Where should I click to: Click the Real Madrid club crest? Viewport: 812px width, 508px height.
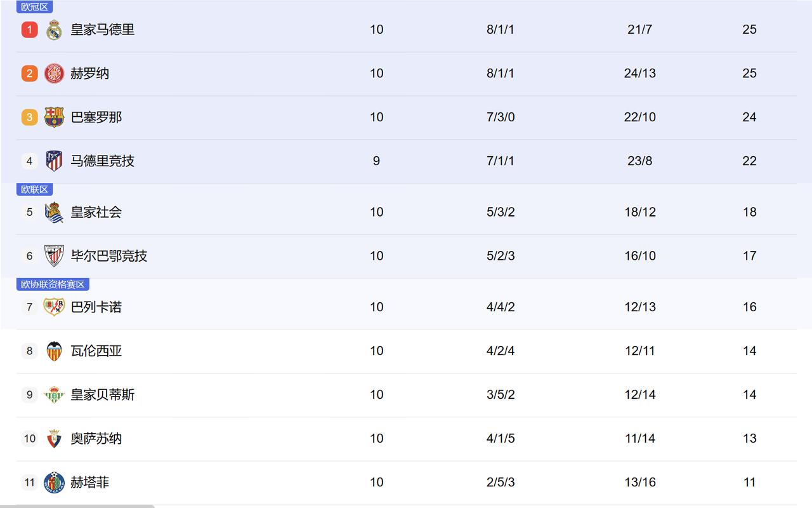(x=54, y=30)
